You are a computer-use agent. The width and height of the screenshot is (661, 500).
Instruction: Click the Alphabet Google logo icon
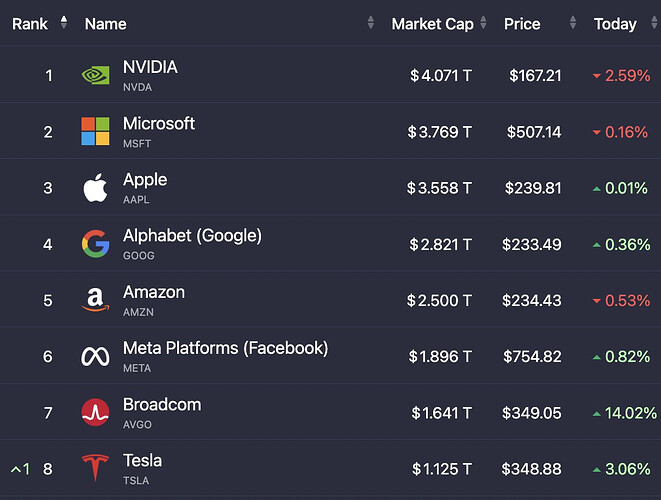(95, 244)
